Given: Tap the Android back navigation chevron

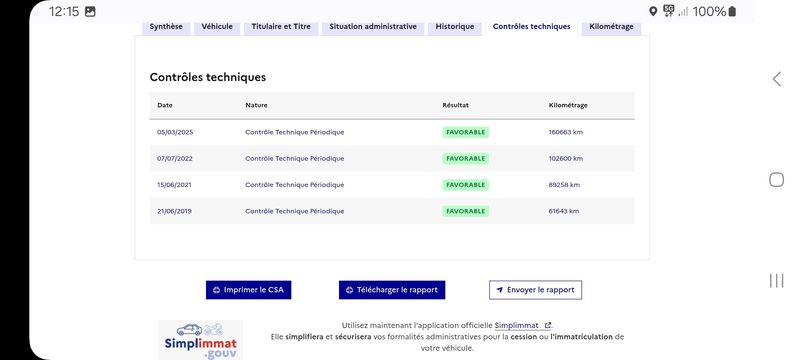Looking at the screenshot, I should (x=777, y=79).
